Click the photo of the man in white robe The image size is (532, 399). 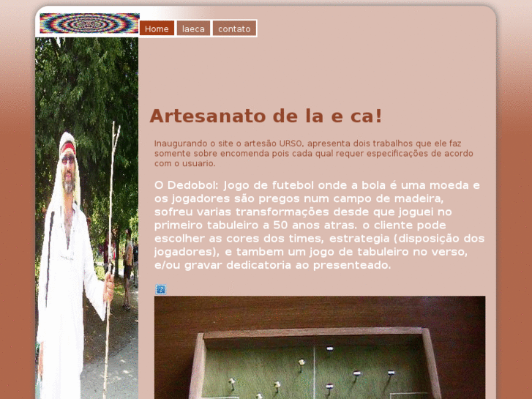pyautogui.click(x=87, y=218)
